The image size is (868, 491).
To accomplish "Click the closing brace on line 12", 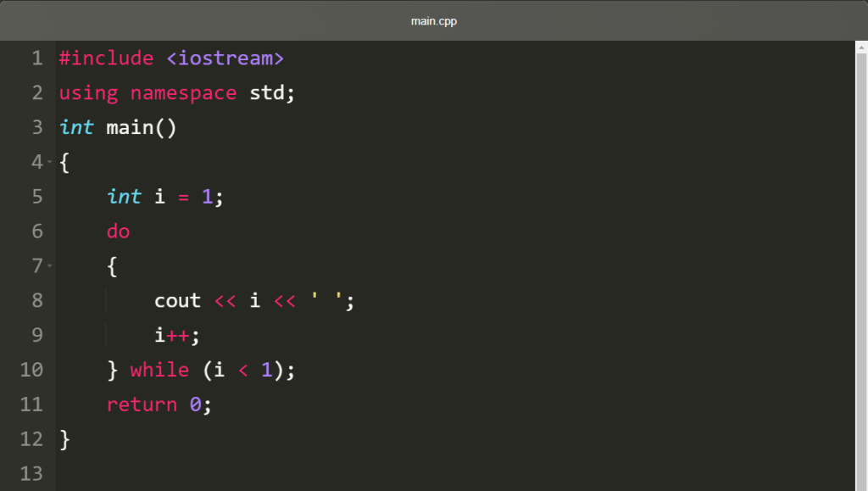I will (x=64, y=439).
